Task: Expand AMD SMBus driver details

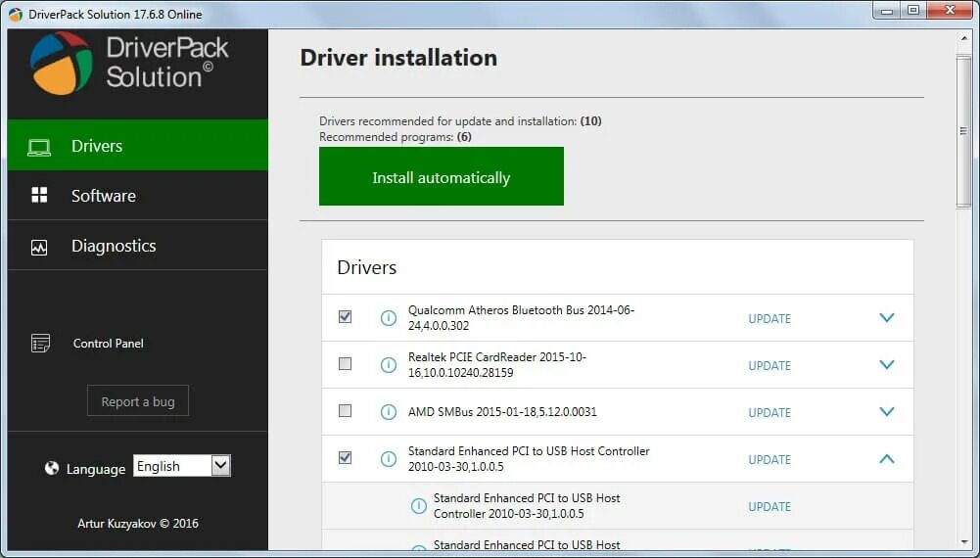Action: pos(886,411)
